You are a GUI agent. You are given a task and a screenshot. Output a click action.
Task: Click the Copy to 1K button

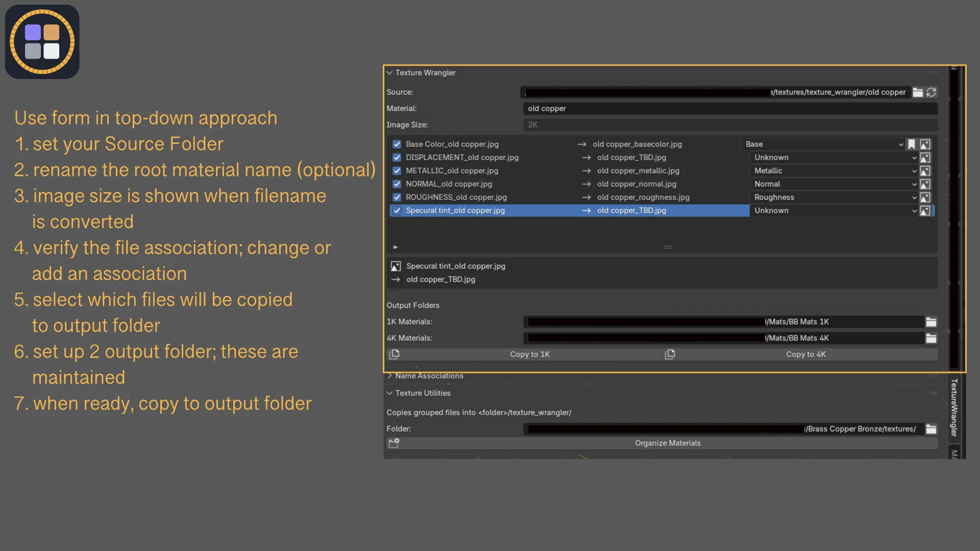[525, 355]
